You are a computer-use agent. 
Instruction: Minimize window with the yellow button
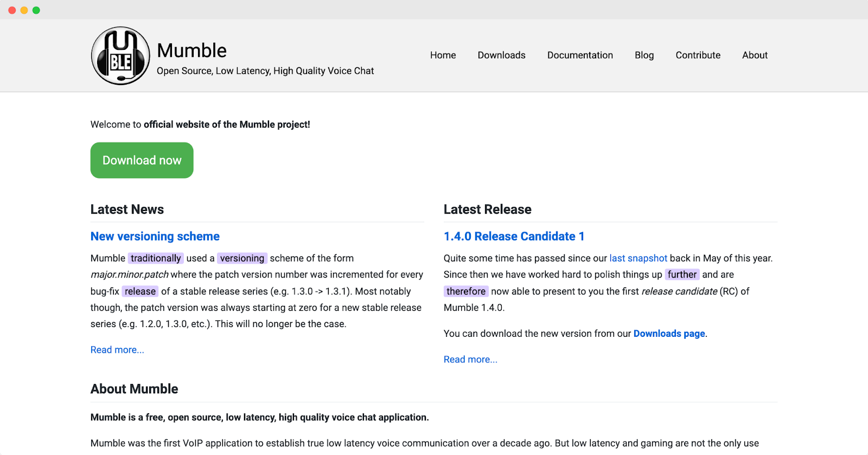(24, 10)
